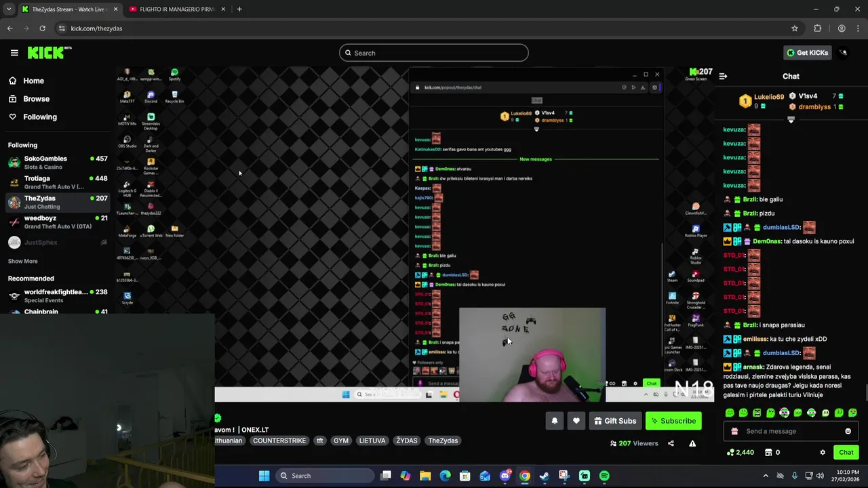Viewport: 868px width, 488px height.
Task: Insert last quick emote with heart eyes
Action: (852, 413)
